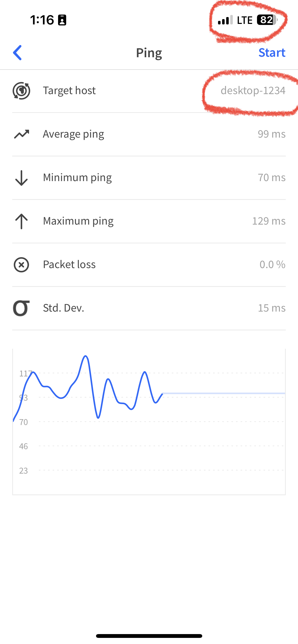Tap the Packet loss circled X icon

[21, 265]
